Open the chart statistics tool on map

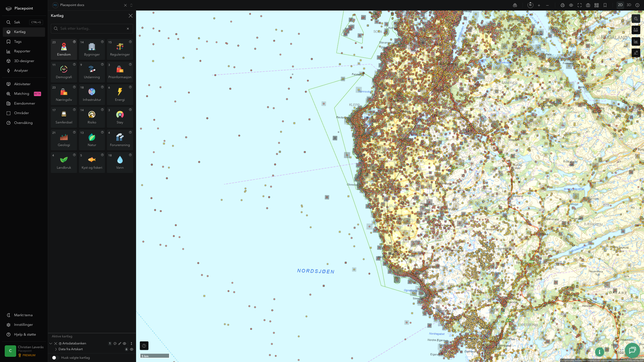click(x=636, y=41)
